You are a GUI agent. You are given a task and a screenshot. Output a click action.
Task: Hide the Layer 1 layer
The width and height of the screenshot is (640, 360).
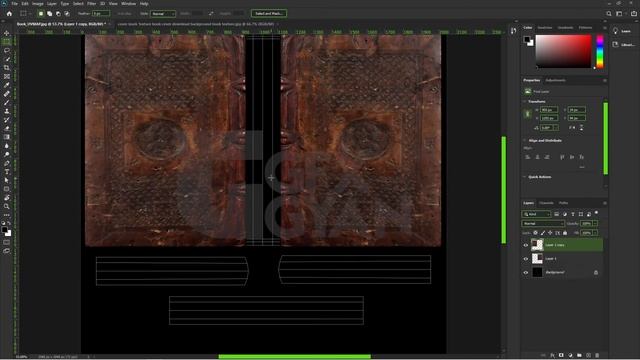pos(526,259)
